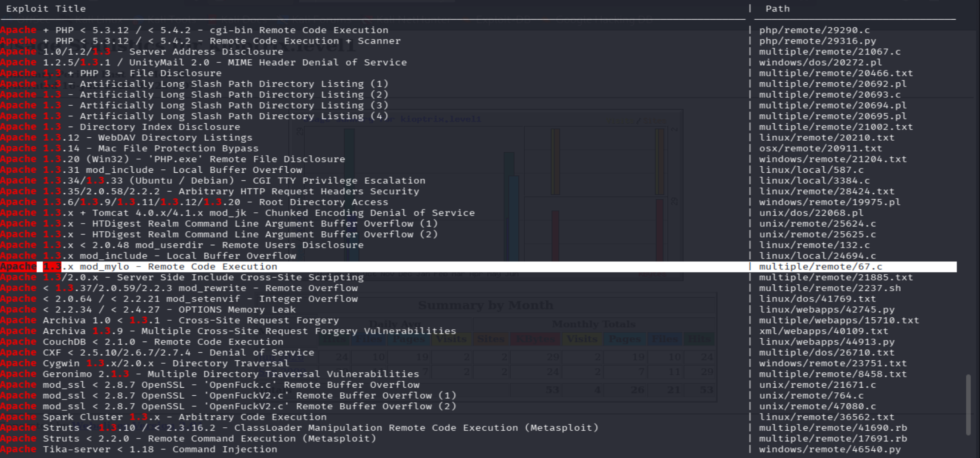Select the Geronimo Multiple Directory Traversal title

(x=209, y=374)
